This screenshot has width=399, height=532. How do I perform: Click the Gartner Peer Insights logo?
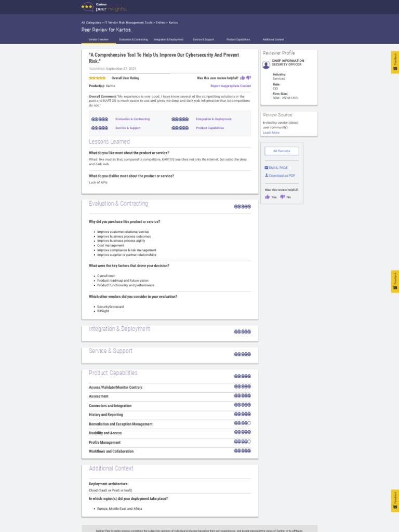tap(104, 7)
